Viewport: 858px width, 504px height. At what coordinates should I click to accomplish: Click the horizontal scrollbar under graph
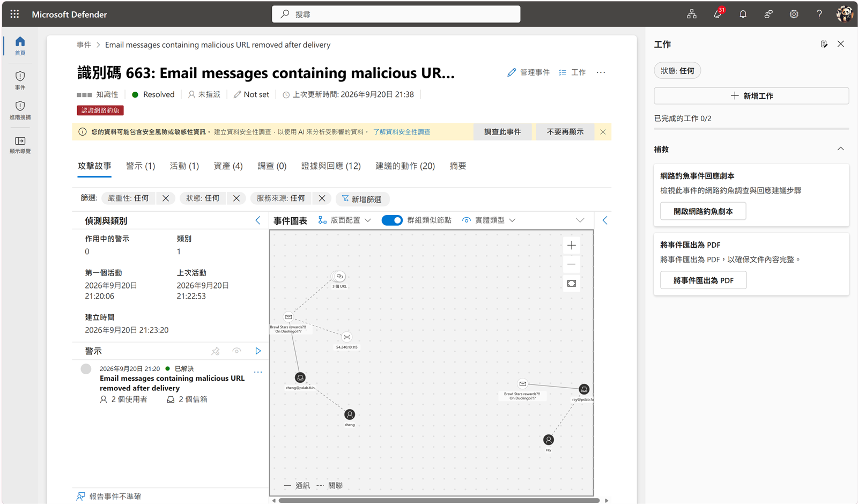pos(439,501)
